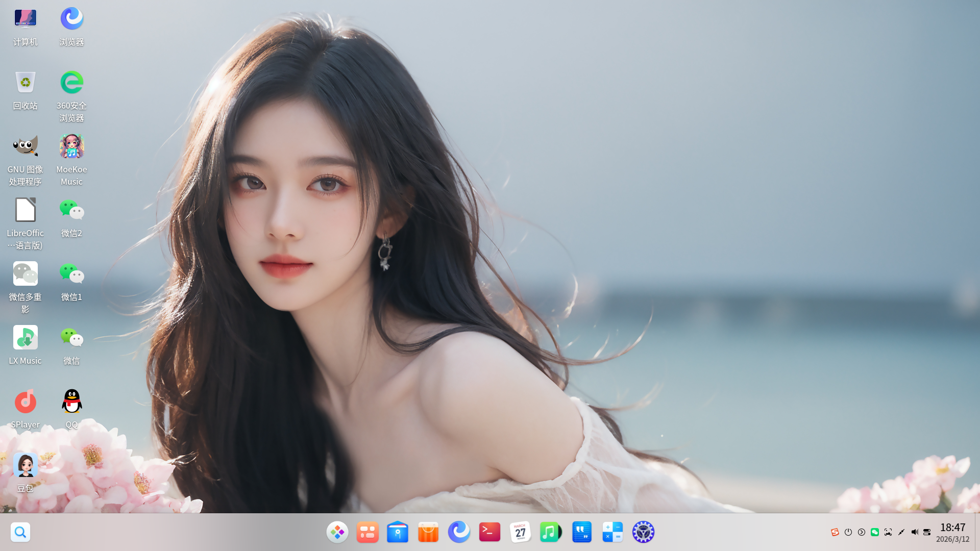980x551 pixels.
Task: Launch the Calendar app in the dock
Action: [x=520, y=532]
